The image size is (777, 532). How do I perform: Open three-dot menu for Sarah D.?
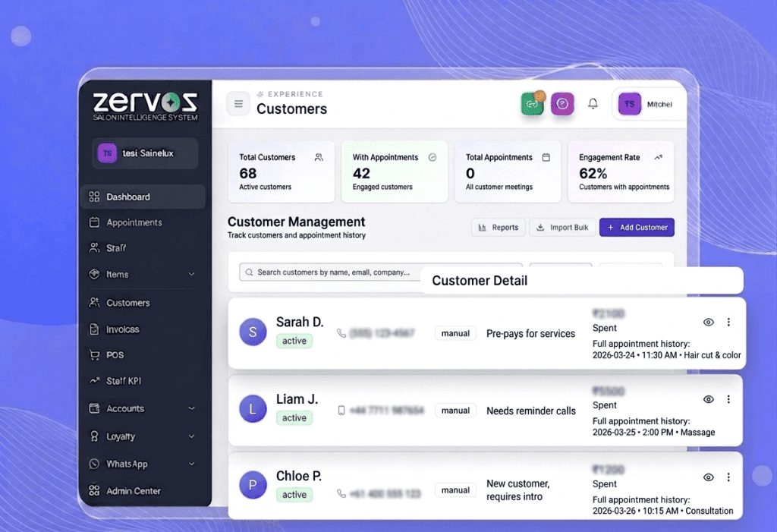pyautogui.click(x=728, y=323)
